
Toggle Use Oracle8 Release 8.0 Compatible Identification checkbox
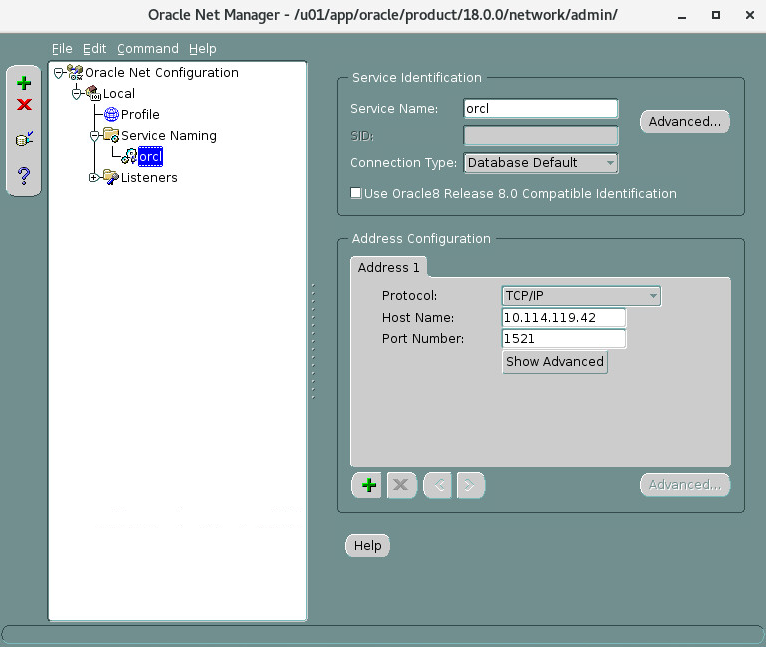tap(356, 193)
